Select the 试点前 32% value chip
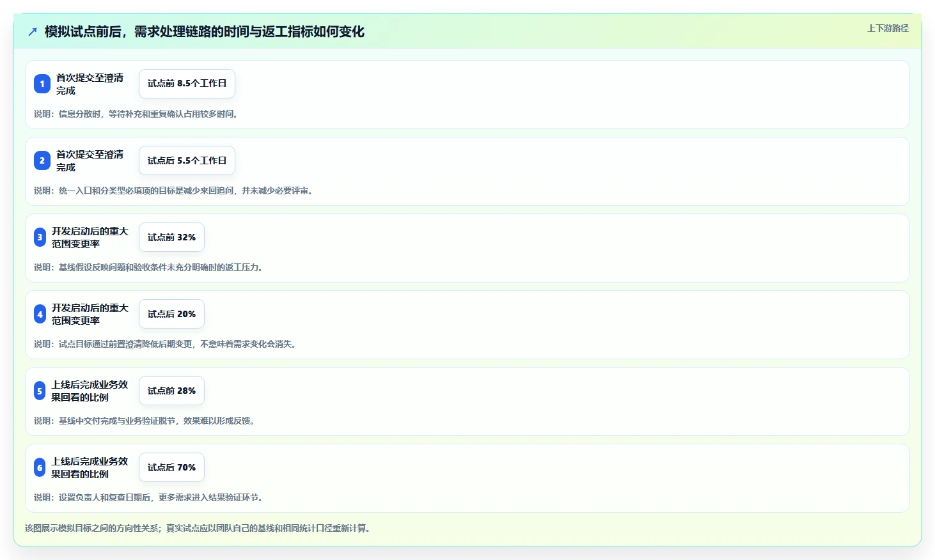The height and width of the screenshot is (560, 935). coord(171,237)
